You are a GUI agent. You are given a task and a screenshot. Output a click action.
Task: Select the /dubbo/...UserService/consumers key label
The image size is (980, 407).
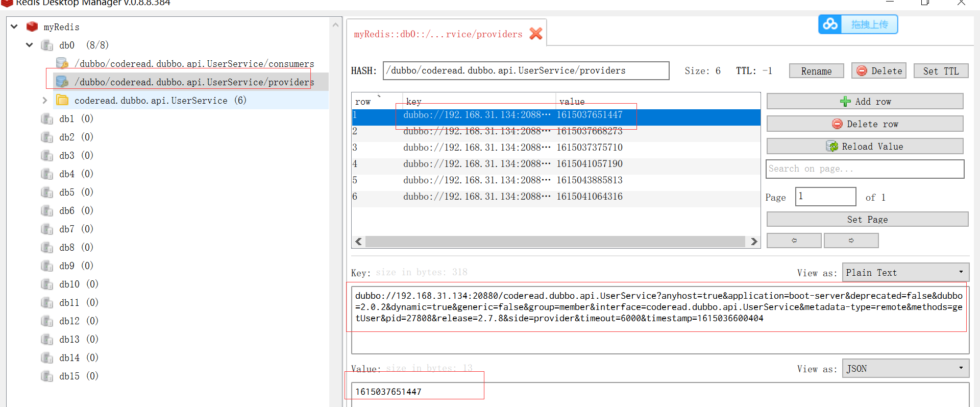point(194,63)
